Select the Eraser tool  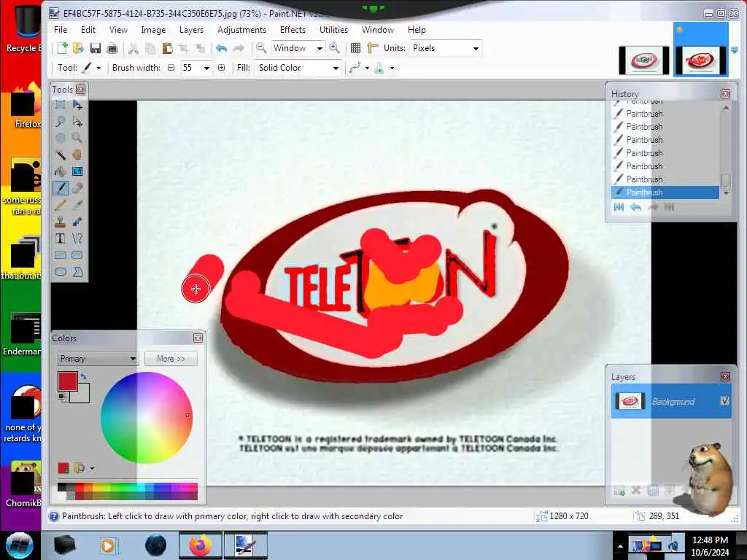tap(77, 188)
